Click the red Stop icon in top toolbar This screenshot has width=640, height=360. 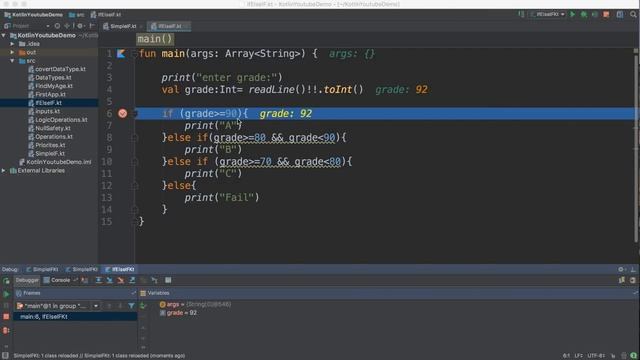tap(606, 14)
